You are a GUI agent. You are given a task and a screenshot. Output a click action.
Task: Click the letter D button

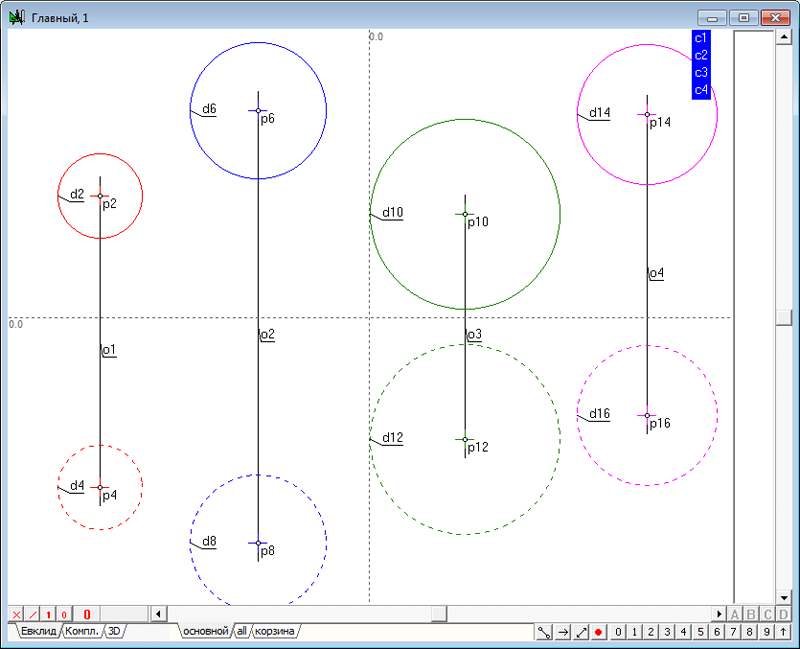pyautogui.click(x=783, y=614)
